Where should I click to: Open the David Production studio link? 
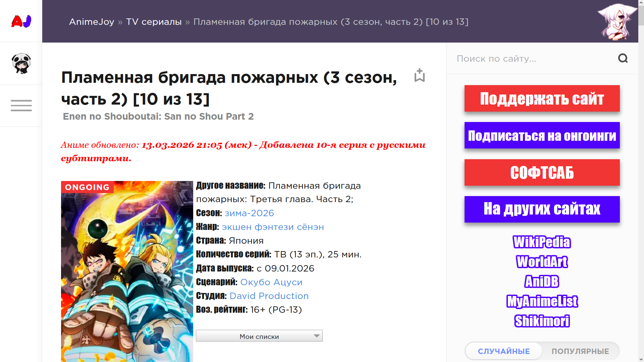tap(269, 296)
